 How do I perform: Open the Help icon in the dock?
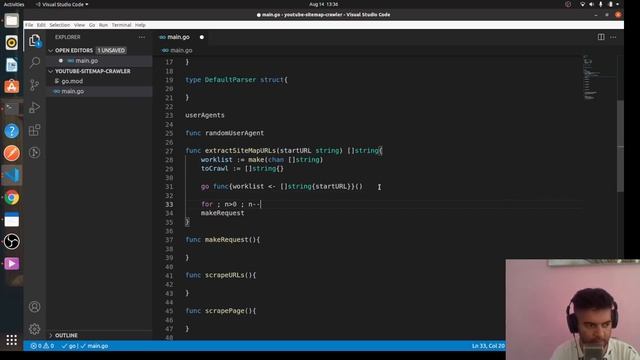pyautogui.click(x=11, y=131)
